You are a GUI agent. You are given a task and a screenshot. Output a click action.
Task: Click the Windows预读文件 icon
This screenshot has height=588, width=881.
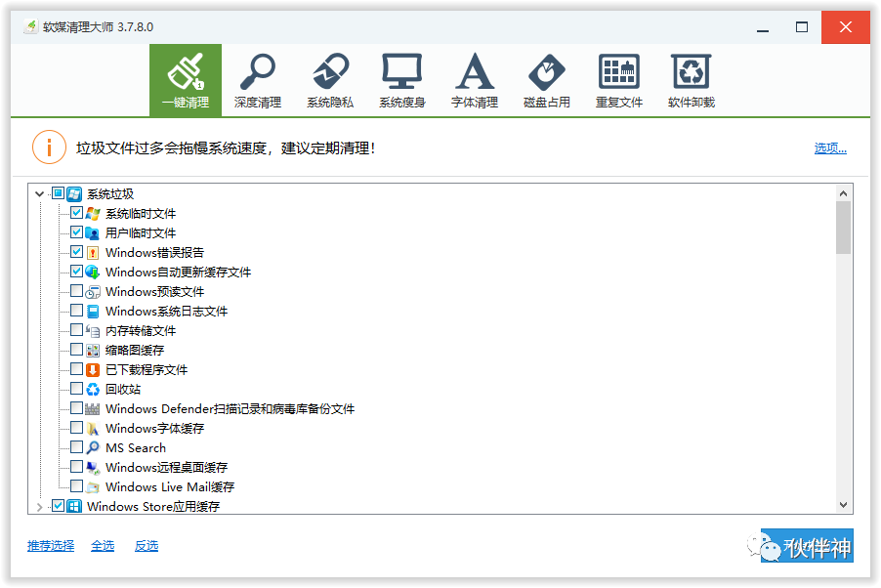click(93, 292)
